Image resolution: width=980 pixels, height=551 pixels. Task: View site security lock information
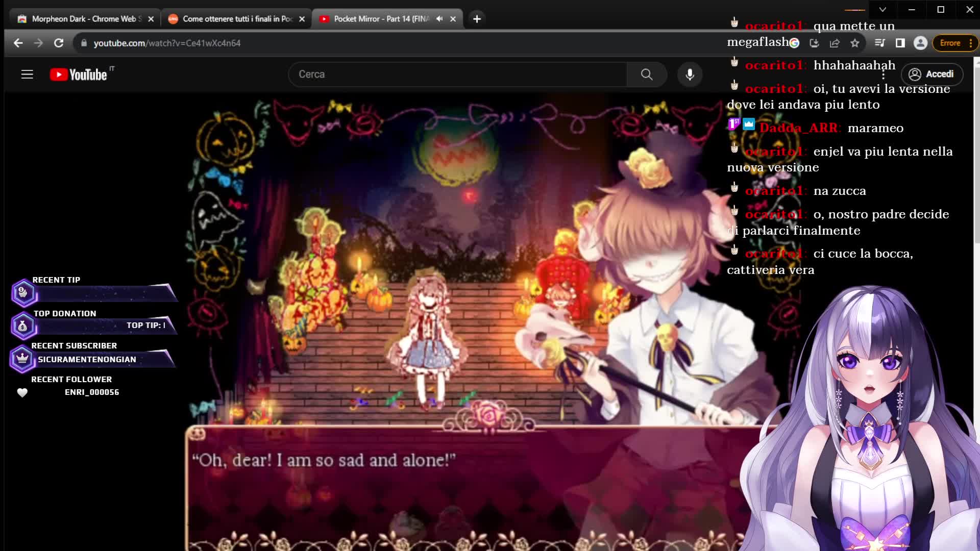pos(84,43)
